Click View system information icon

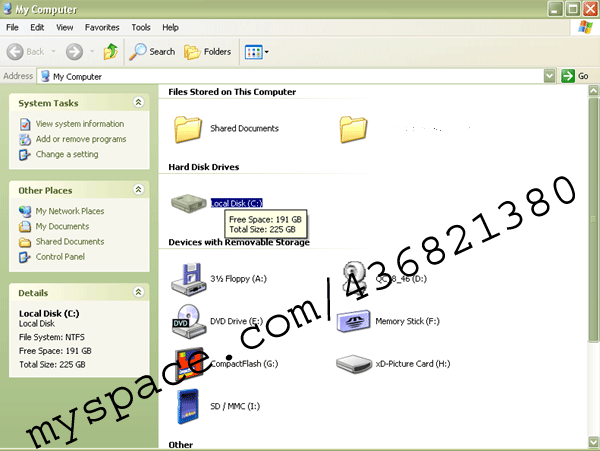[25, 124]
